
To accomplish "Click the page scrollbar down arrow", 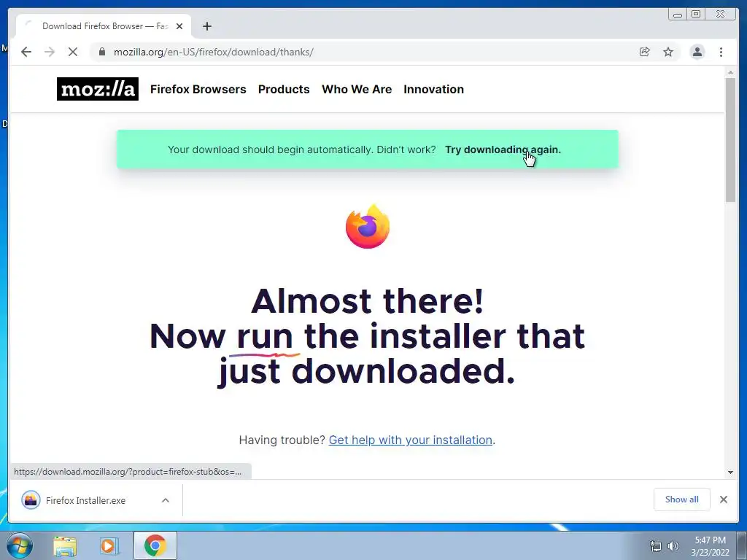I will click(730, 472).
